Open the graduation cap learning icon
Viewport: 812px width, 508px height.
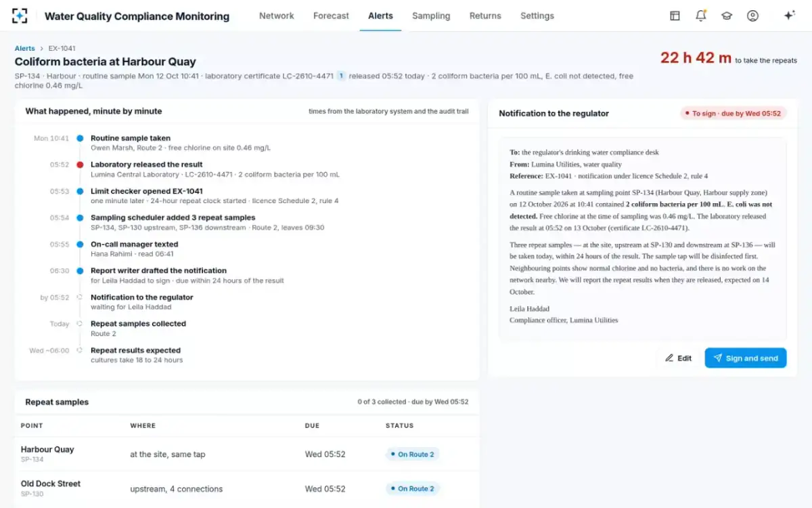727,16
